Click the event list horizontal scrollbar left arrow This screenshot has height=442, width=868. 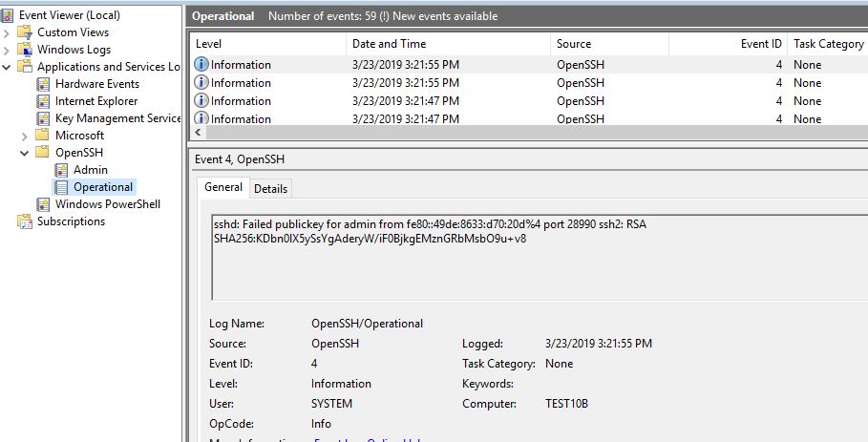198,132
